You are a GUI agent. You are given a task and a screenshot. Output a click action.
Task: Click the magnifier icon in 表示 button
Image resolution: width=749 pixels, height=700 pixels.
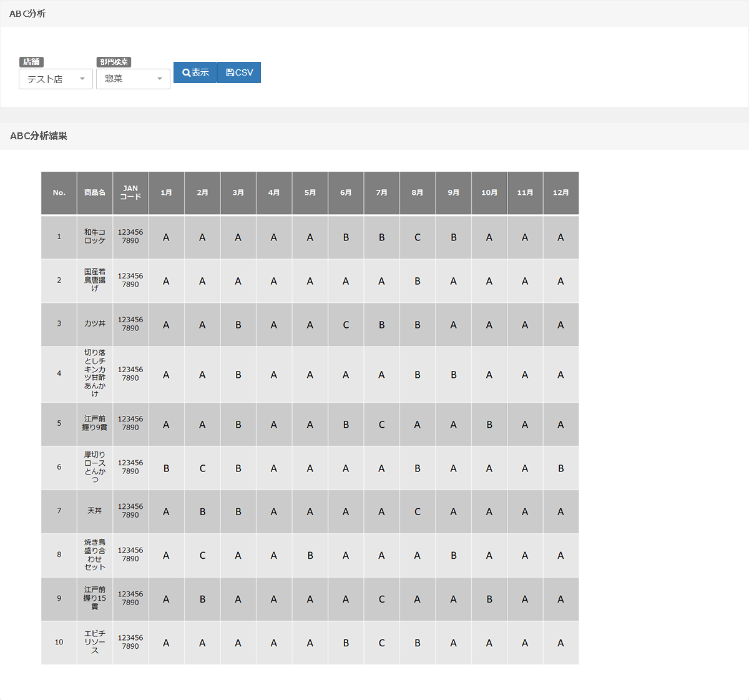[186, 72]
